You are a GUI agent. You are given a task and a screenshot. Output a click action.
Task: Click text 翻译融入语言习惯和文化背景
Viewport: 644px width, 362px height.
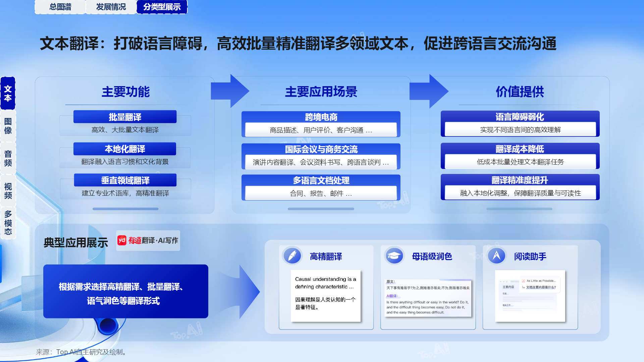pyautogui.click(x=125, y=162)
